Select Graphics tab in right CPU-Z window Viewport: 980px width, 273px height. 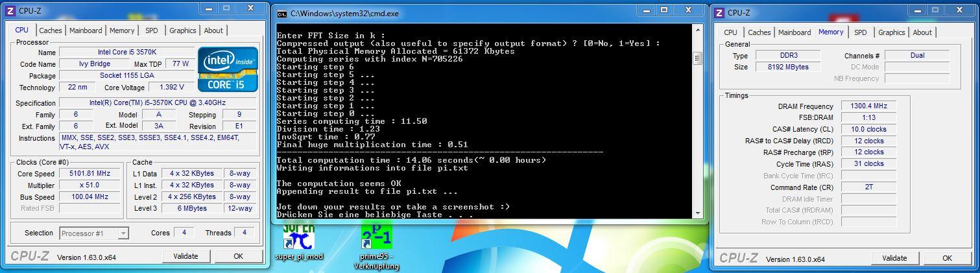pos(891,32)
